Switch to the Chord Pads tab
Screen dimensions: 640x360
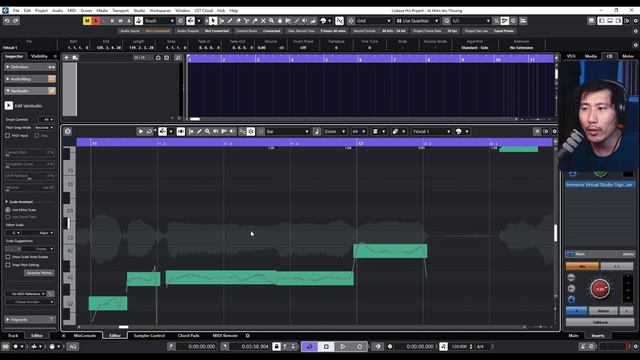point(189,336)
